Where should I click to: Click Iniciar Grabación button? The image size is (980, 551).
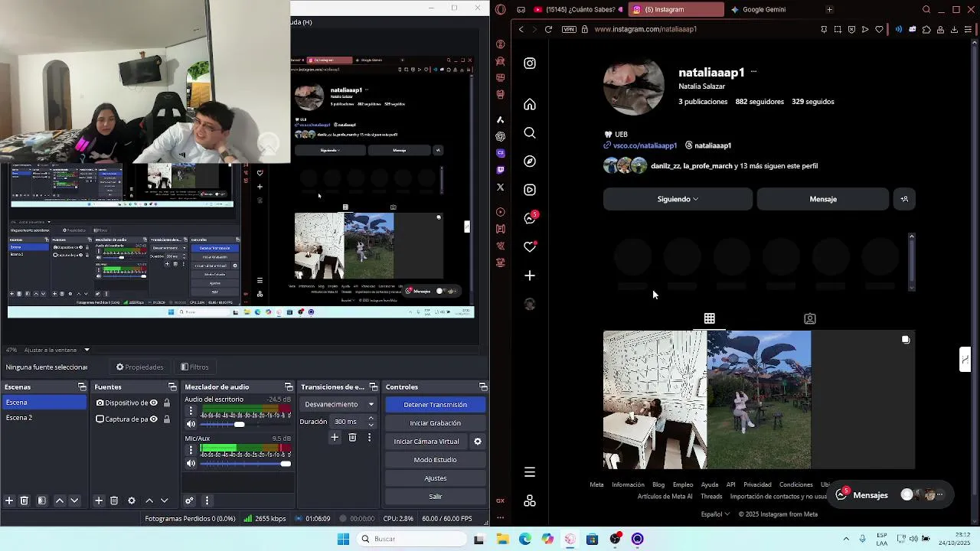coord(435,423)
